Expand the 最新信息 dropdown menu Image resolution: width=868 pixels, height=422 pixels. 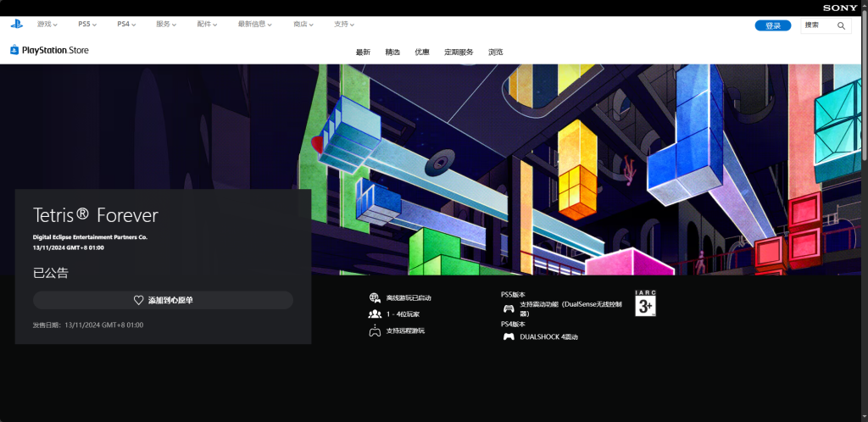255,25
